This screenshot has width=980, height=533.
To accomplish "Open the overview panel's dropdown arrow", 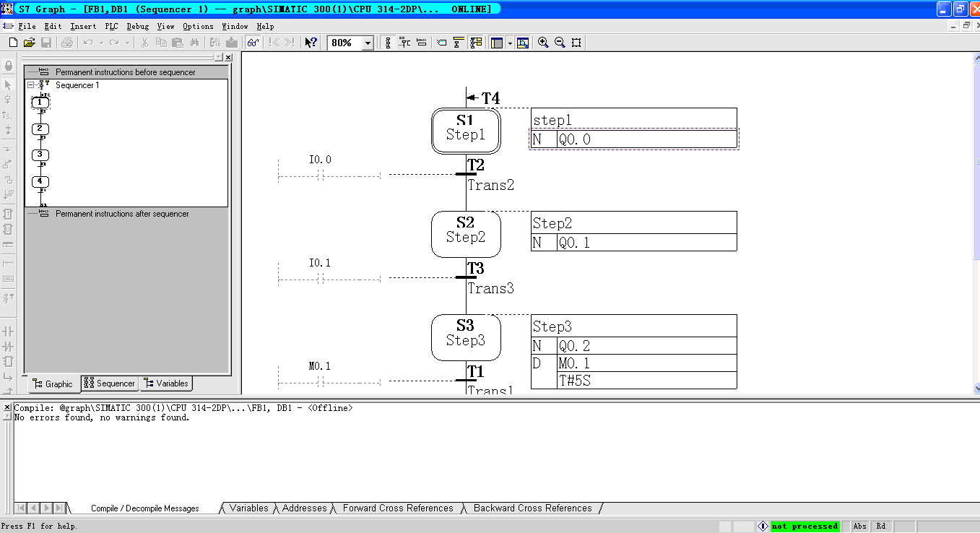I will (x=218, y=57).
